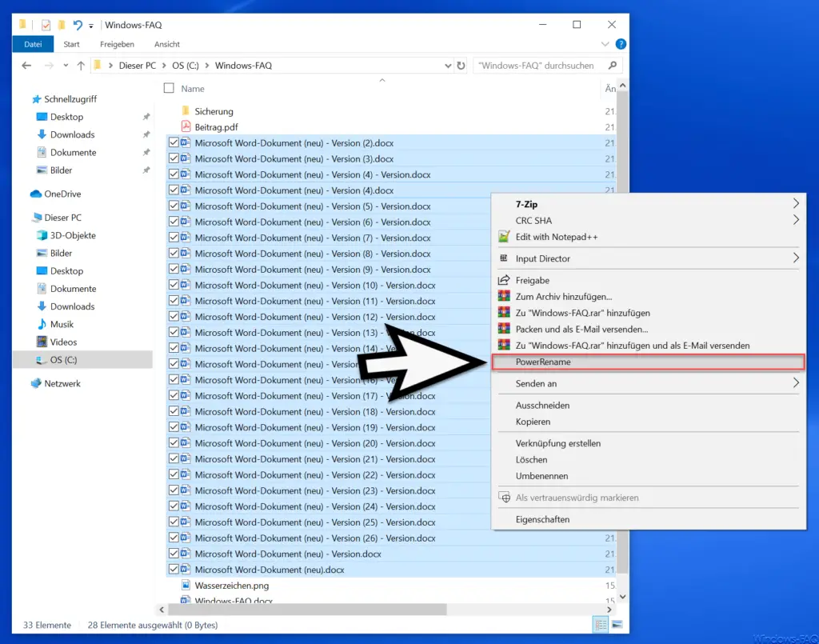
Task: Expand the 7-Zip submenu arrow
Action: coord(796,203)
